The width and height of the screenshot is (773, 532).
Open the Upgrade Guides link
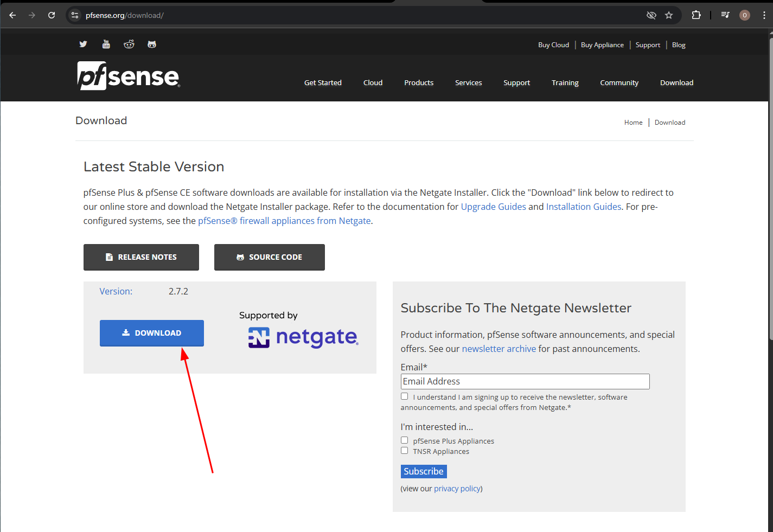(x=493, y=207)
